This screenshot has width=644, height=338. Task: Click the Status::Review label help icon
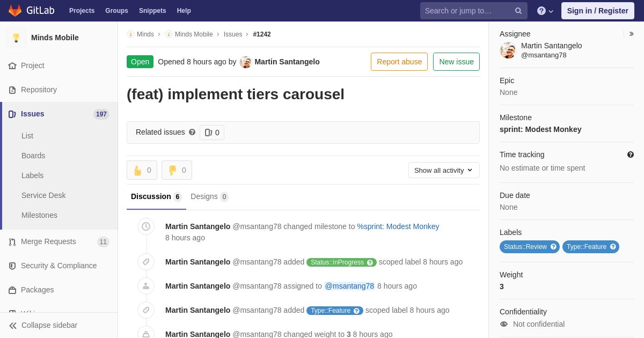coord(553,247)
